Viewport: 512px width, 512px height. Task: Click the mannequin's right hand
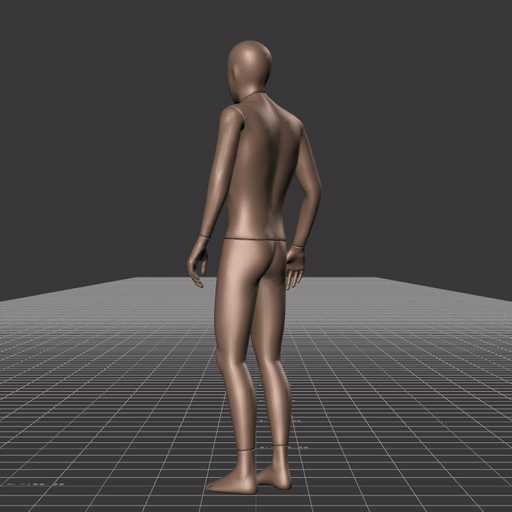pyautogui.click(x=295, y=267)
